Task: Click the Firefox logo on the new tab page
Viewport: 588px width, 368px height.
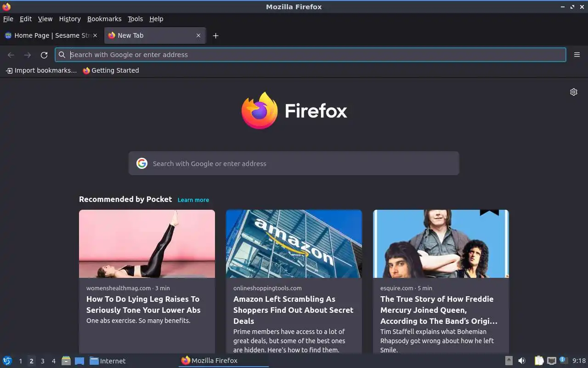Action: [x=294, y=111]
